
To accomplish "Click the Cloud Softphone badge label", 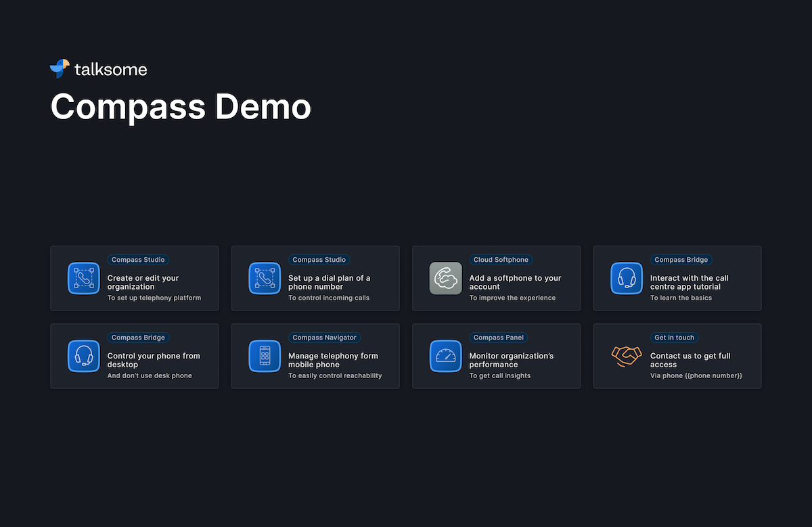I will coord(501,259).
